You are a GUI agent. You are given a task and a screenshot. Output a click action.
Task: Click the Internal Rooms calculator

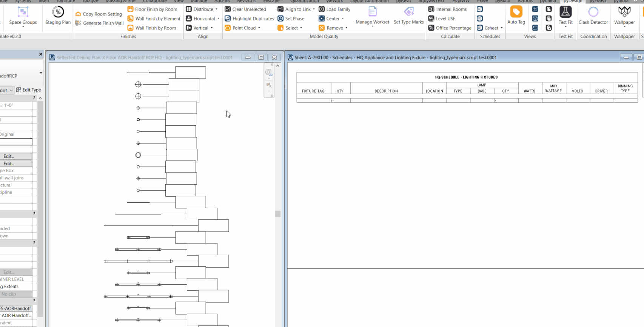coord(447,9)
